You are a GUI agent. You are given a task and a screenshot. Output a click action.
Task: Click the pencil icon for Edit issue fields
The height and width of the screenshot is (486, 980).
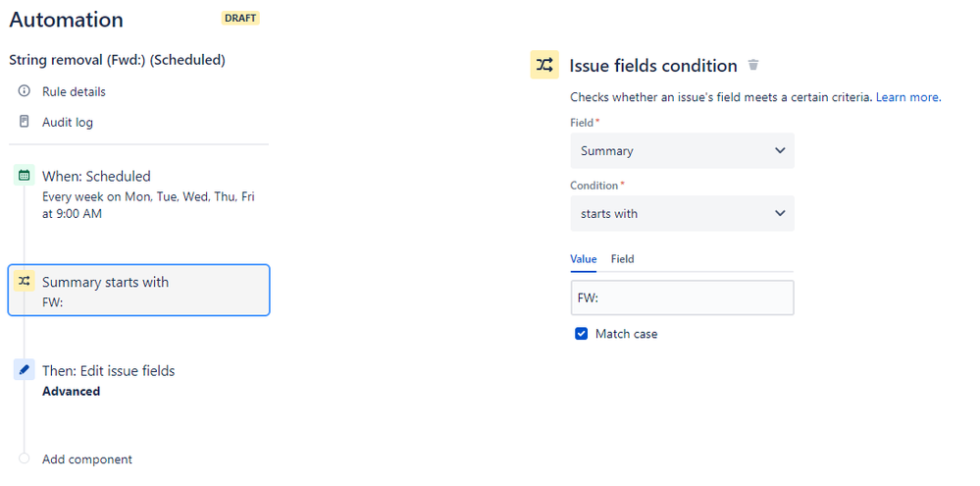click(25, 370)
